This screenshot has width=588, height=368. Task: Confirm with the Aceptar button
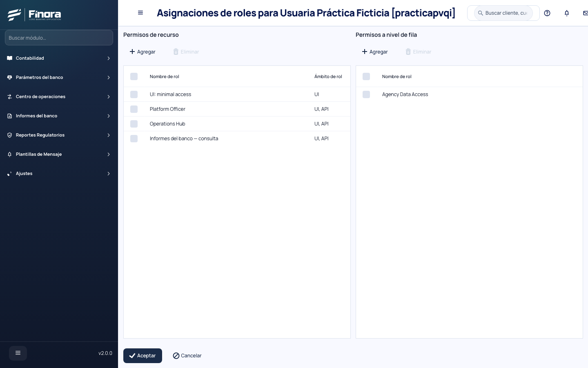143,356
